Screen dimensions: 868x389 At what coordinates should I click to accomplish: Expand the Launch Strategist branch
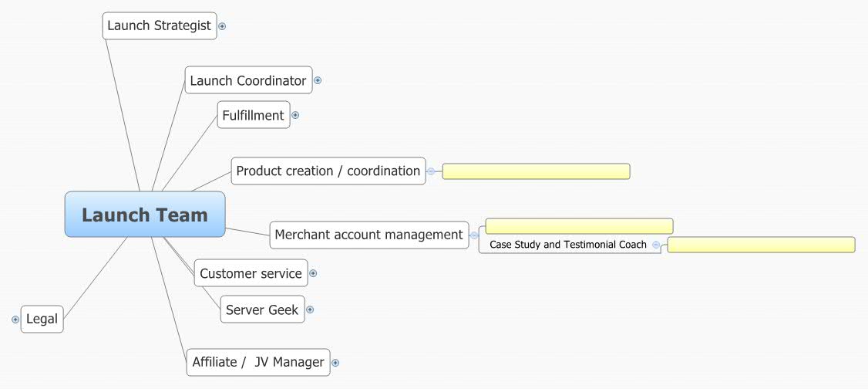point(222,25)
